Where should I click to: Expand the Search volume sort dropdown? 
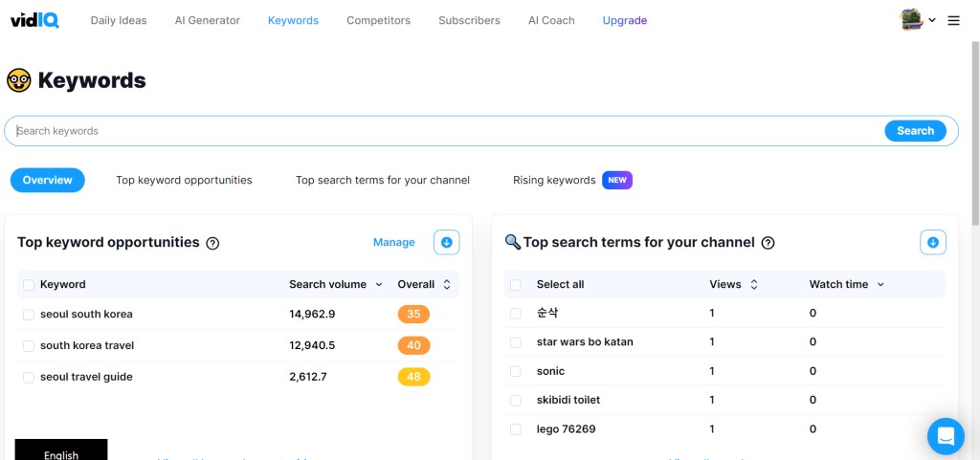tap(379, 285)
